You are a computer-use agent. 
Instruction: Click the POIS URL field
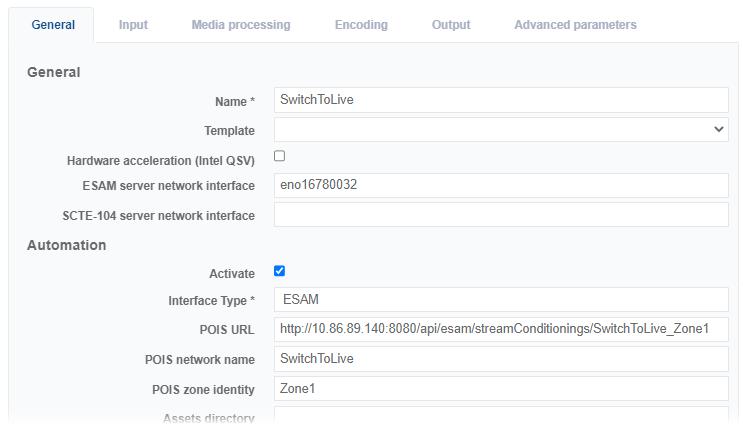pos(500,329)
